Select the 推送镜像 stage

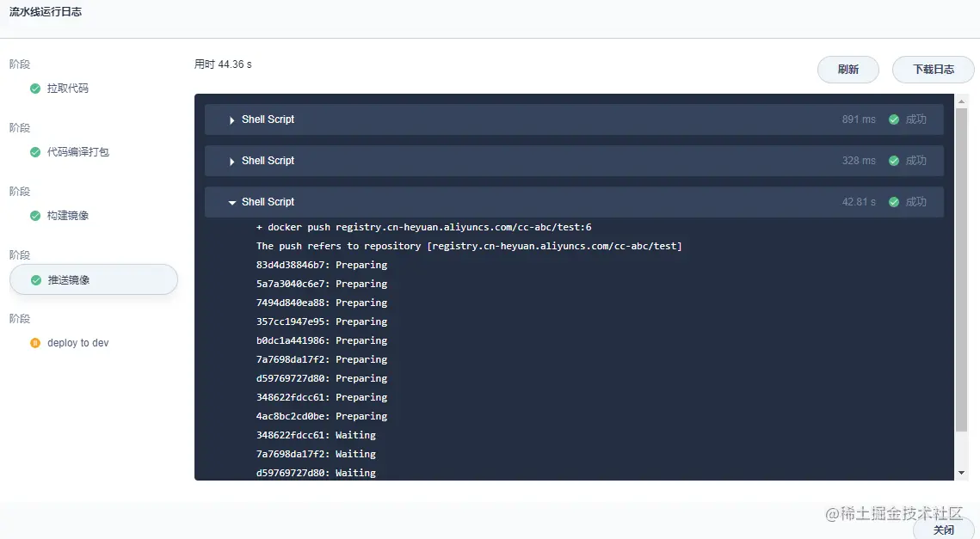click(x=94, y=279)
